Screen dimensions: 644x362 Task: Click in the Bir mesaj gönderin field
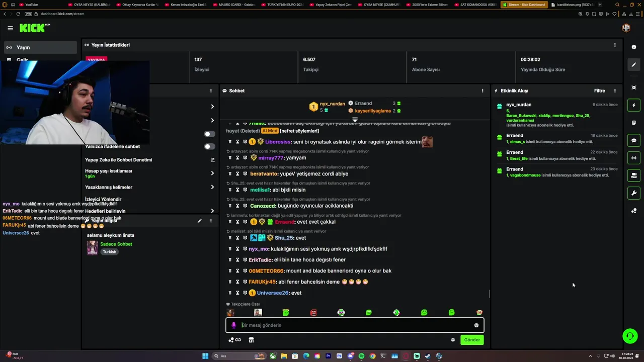355,325
